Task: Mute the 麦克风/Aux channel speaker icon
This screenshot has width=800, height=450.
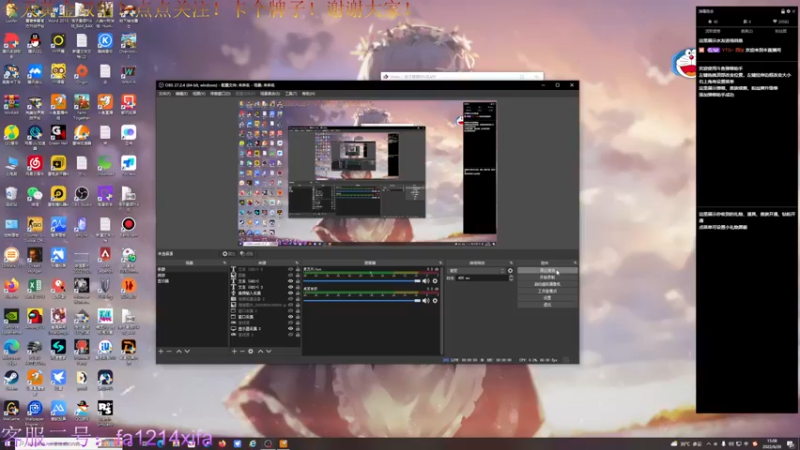Action: click(426, 281)
